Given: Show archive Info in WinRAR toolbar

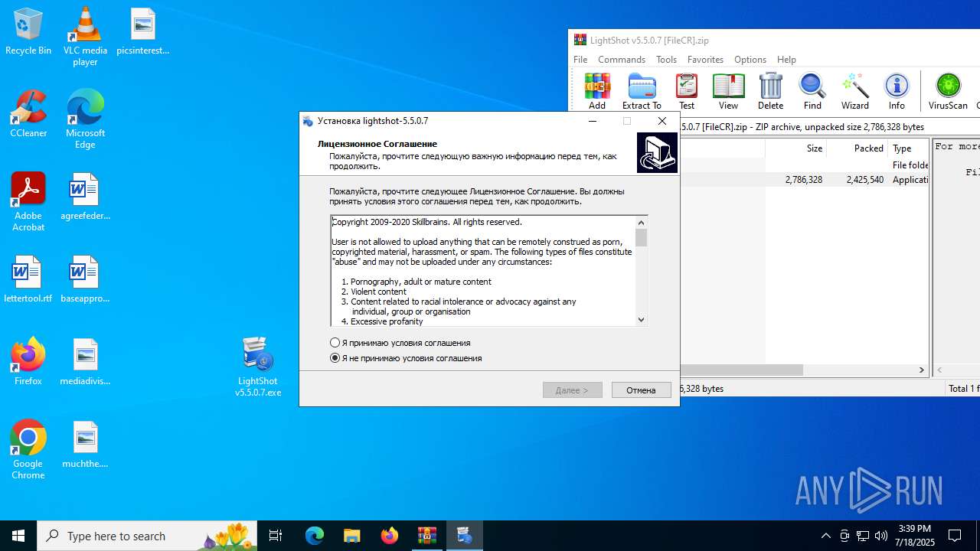Looking at the screenshot, I should 897,91.
